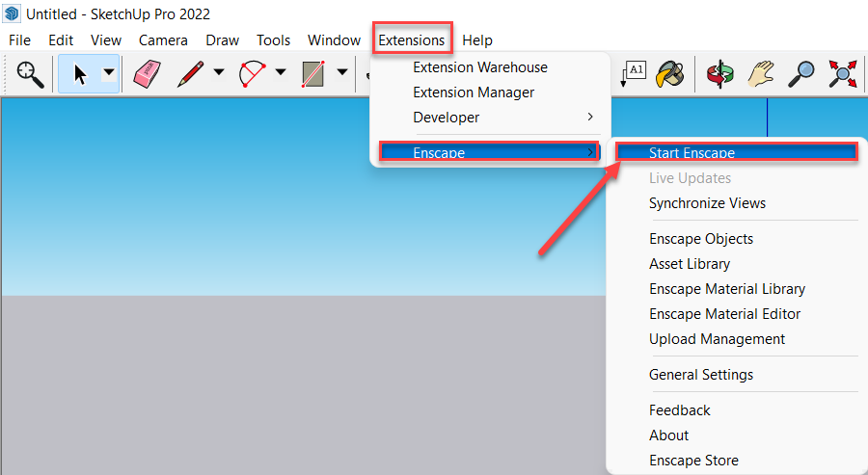Open the Extensions menu
The height and width of the screenshot is (475, 868).
[412, 40]
